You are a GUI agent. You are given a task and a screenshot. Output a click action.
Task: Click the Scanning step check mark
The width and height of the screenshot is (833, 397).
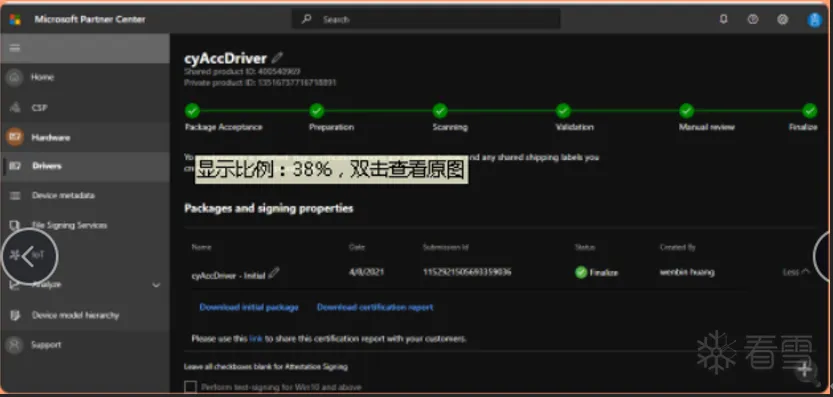click(440, 111)
